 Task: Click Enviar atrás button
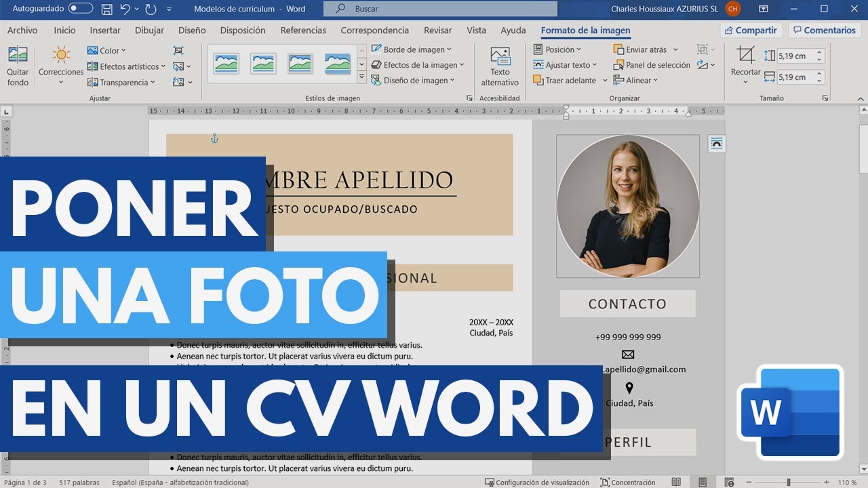[639, 49]
